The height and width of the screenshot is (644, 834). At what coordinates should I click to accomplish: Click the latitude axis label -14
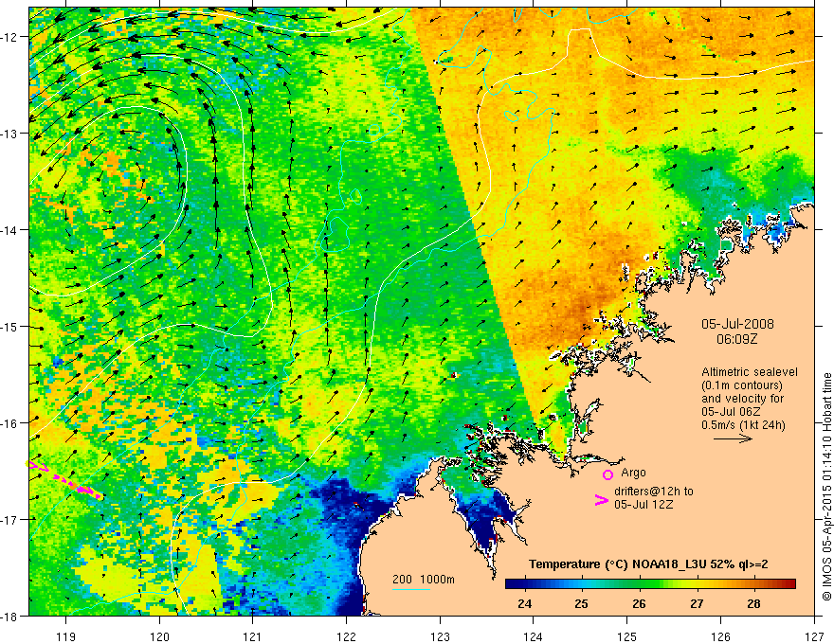point(9,230)
